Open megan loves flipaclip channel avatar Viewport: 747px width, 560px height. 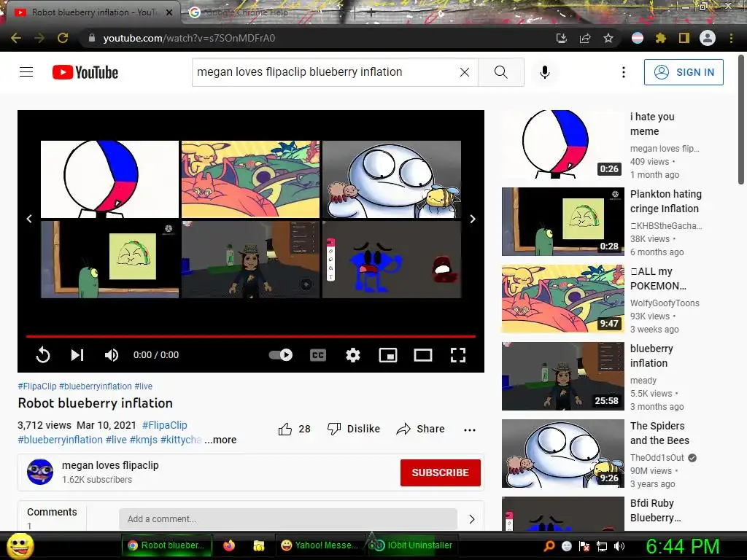40,472
